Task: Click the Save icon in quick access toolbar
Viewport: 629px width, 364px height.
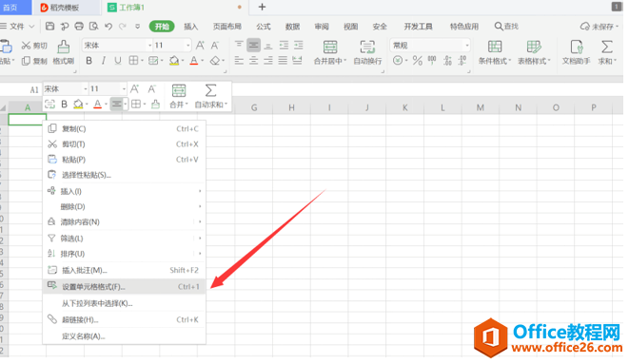Action: coord(49,27)
